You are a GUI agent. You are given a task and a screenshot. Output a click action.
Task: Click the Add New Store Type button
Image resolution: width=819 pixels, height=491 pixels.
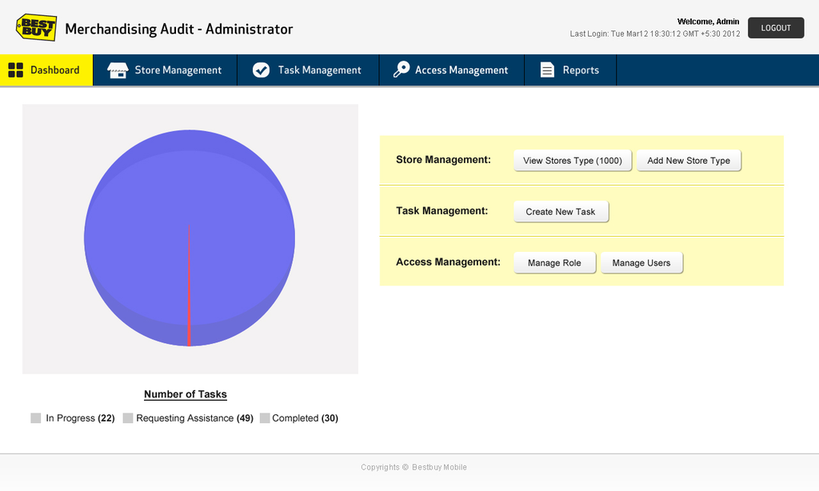point(689,160)
